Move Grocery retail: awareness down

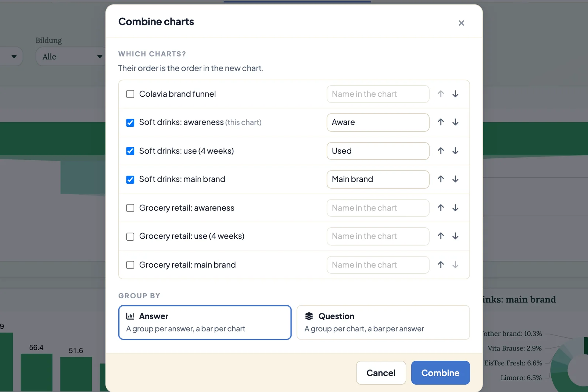455,208
